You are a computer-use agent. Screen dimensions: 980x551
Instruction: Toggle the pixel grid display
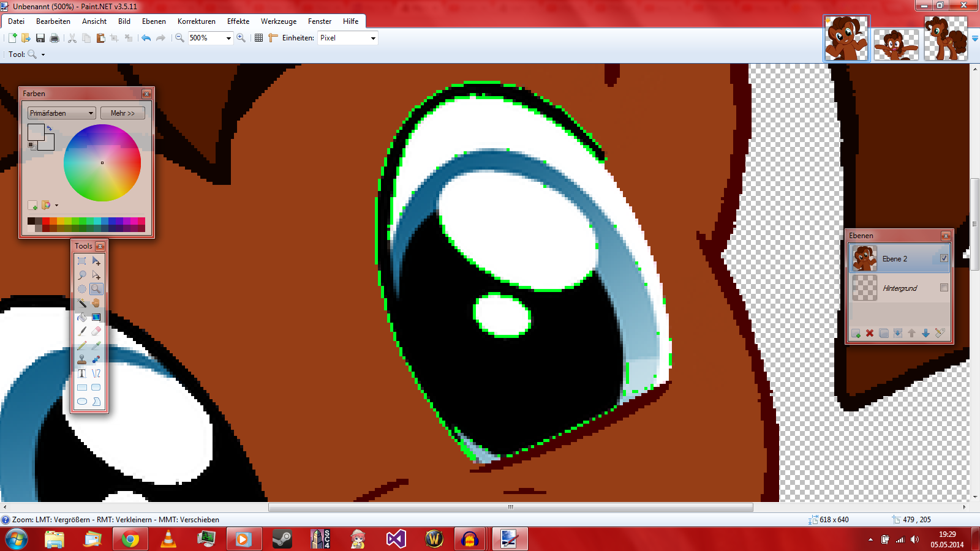(259, 38)
